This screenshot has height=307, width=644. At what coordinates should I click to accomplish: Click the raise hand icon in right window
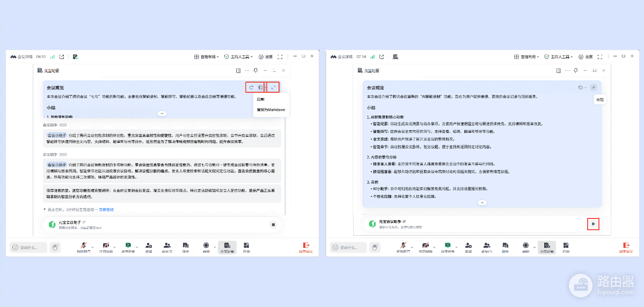(x=375, y=247)
